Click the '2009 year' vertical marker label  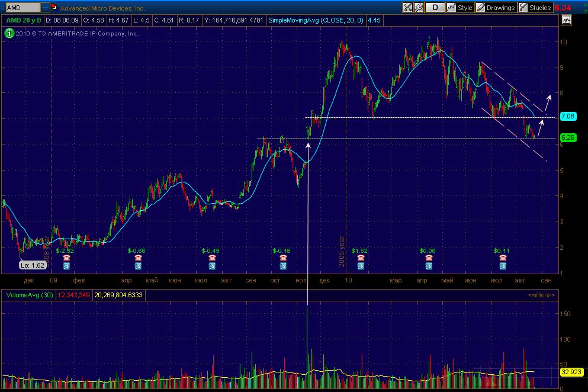click(342, 251)
